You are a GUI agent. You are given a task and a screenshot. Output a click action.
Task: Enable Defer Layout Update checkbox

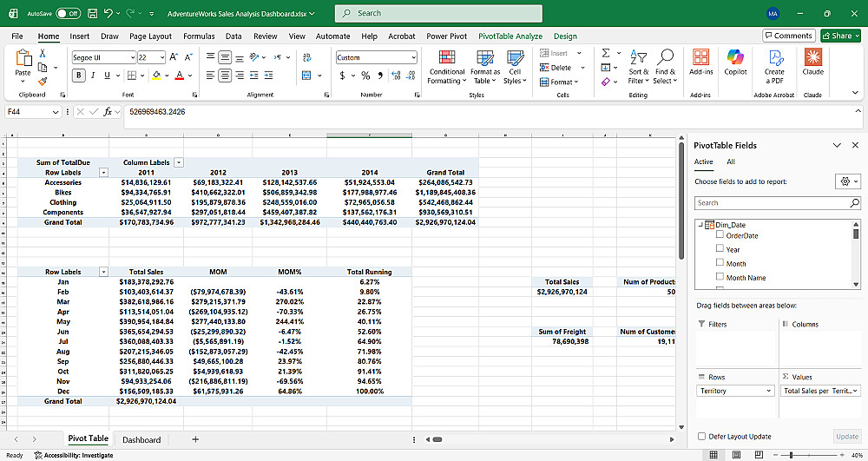coord(702,436)
